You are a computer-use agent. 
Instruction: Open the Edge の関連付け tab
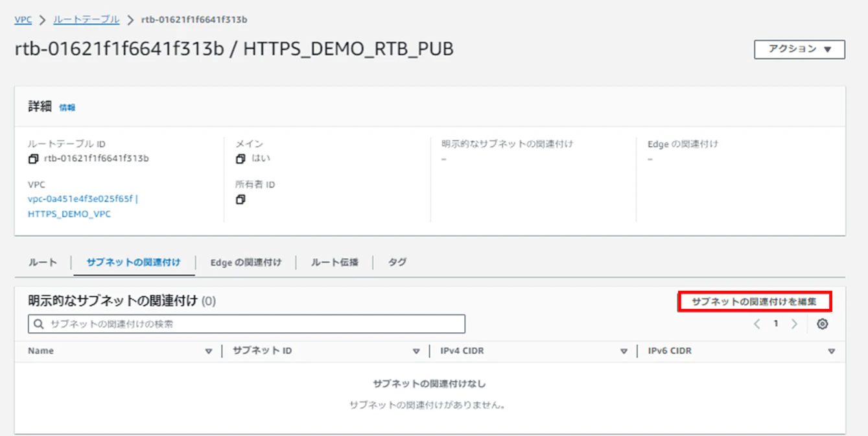(246, 262)
